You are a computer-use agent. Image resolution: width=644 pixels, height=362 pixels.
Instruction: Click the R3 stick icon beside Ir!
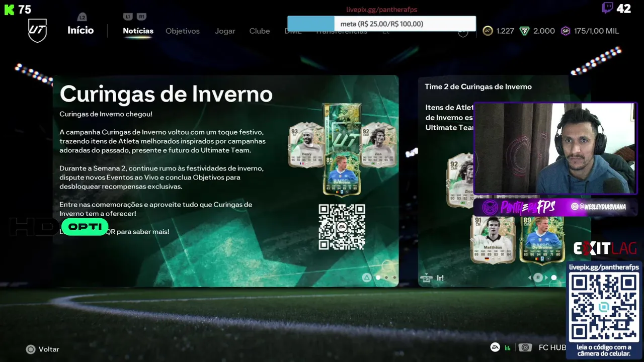[426, 278]
